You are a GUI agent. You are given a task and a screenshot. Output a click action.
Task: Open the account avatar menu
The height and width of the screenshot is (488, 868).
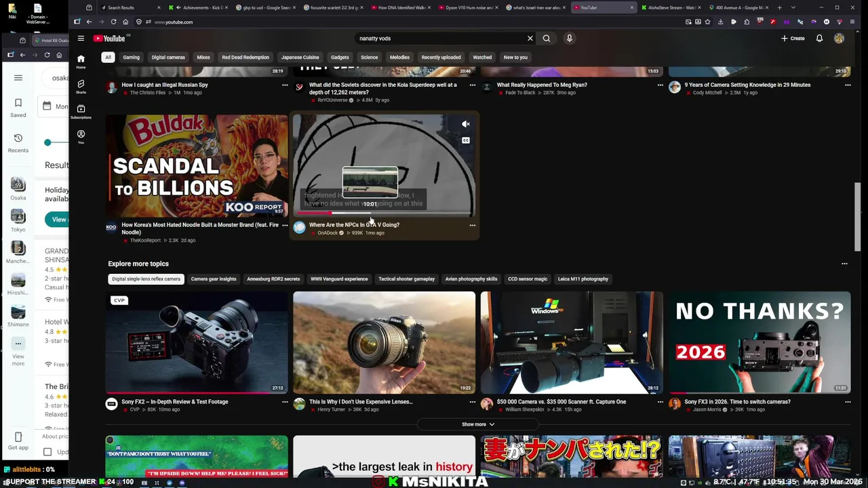tap(839, 39)
